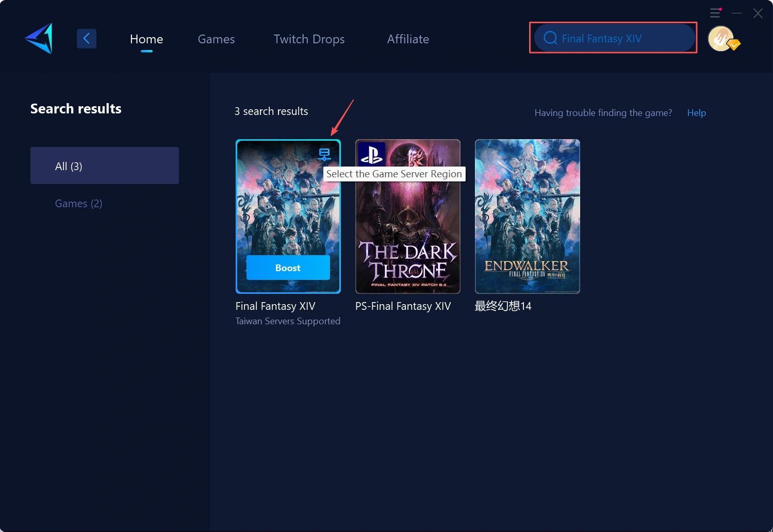Viewport: 773px width, 532px height.
Task: Select the All (3) results filter
Action: [105, 166]
